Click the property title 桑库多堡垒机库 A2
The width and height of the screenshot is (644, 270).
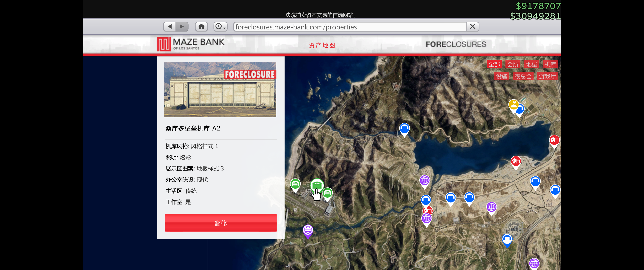193,128
